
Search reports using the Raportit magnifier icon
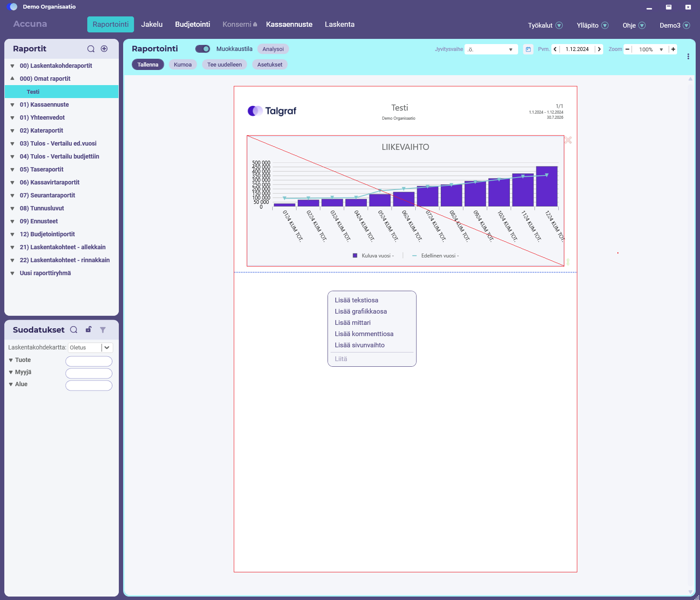(91, 49)
